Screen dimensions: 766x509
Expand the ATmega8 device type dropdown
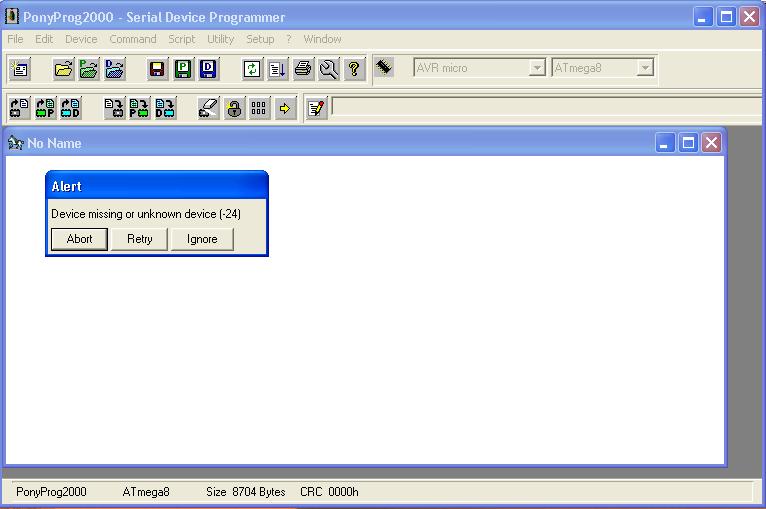[x=645, y=67]
